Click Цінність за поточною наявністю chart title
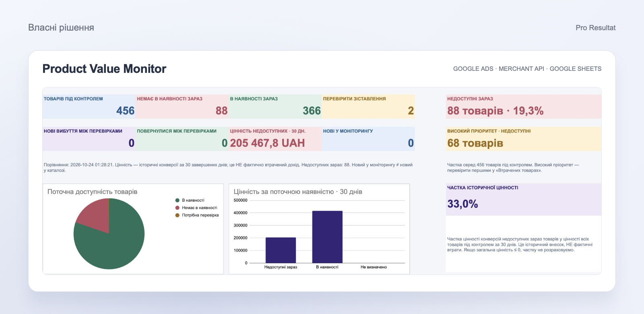644x314 pixels. click(x=298, y=192)
